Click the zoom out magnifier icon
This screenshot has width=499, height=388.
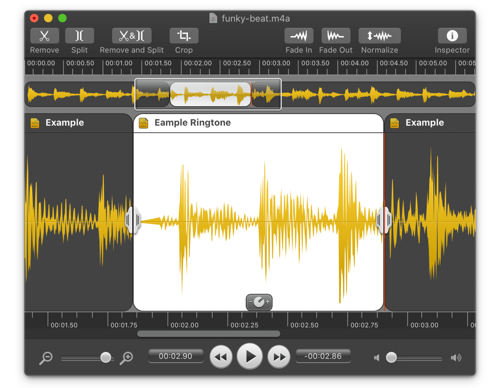point(46,358)
